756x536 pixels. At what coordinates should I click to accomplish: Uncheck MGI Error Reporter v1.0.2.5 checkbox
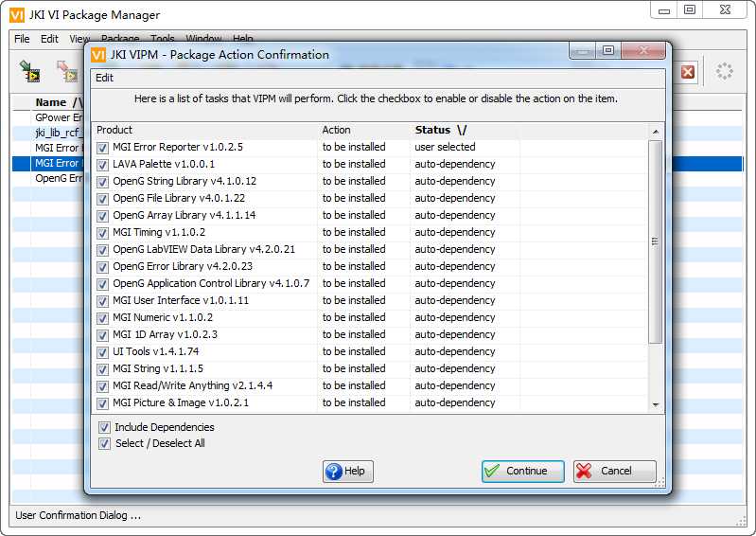[x=102, y=148]
